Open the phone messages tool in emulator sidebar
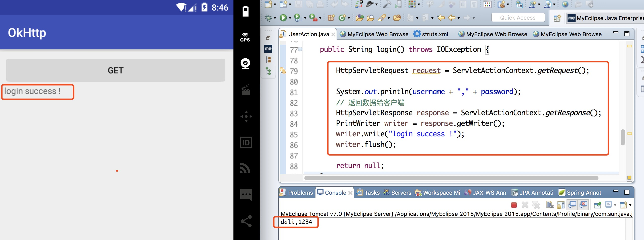 click(246, 194)
